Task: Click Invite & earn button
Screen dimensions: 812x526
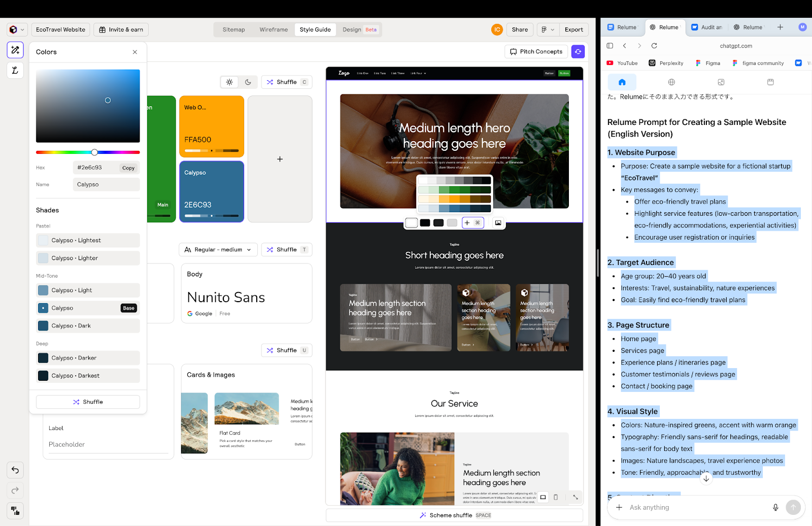Action: 121,29
